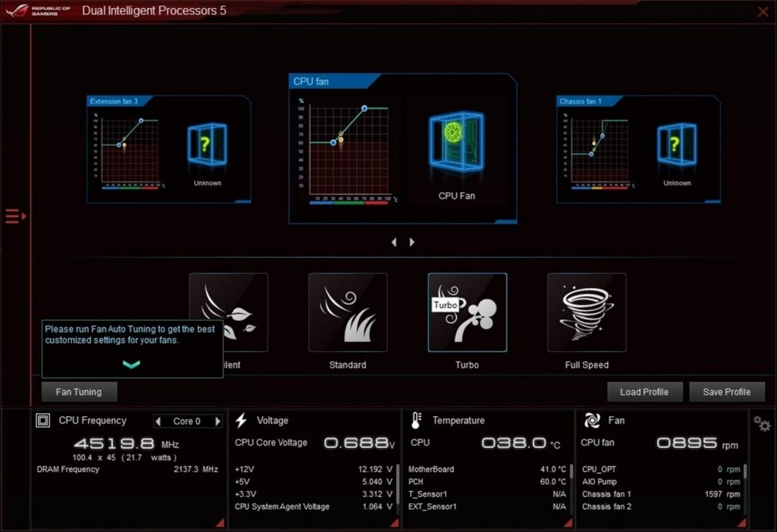
Task: Click the +5V voltage row
Action: coord(314,482)
